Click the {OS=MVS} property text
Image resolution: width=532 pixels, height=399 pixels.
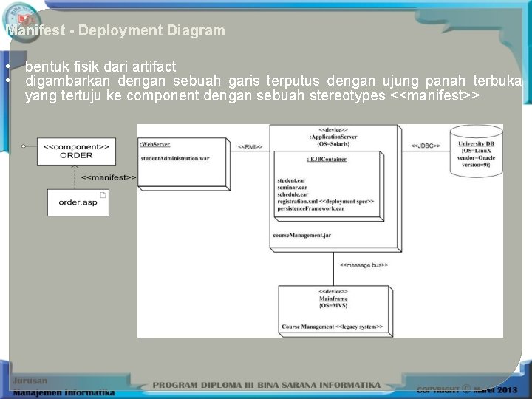point(333,305)
